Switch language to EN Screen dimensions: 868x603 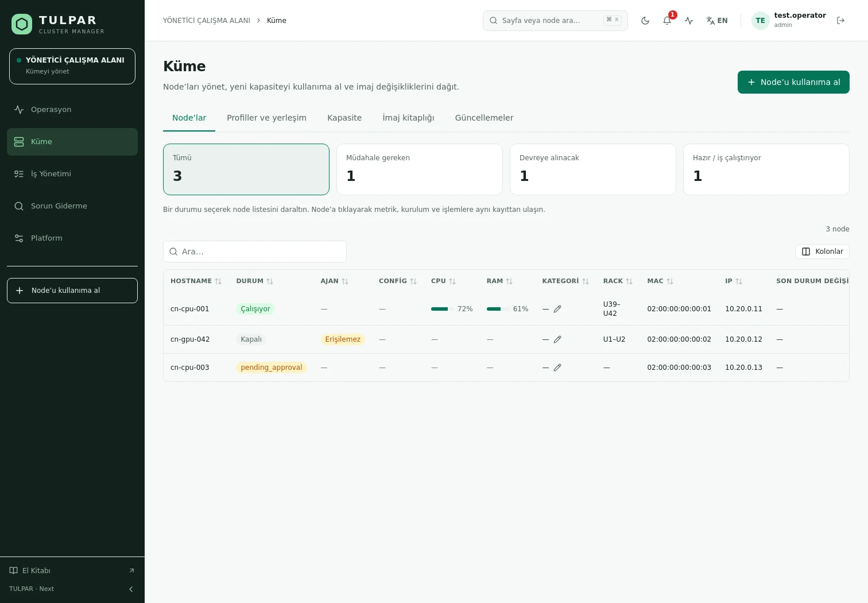coord(717,21)
